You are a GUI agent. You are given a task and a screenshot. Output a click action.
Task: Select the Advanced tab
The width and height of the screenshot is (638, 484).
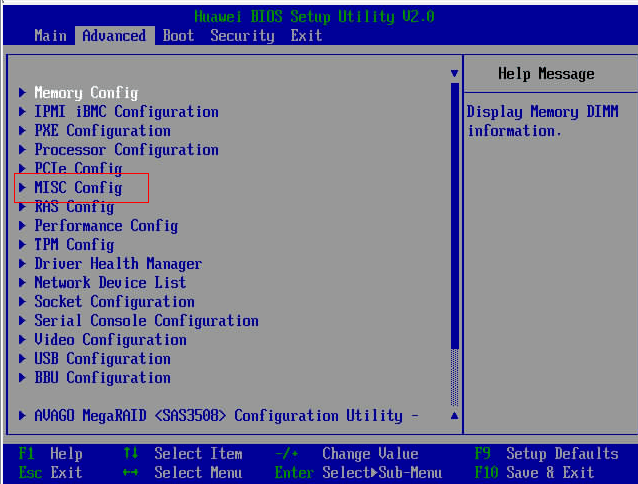[x=114, y=36]
